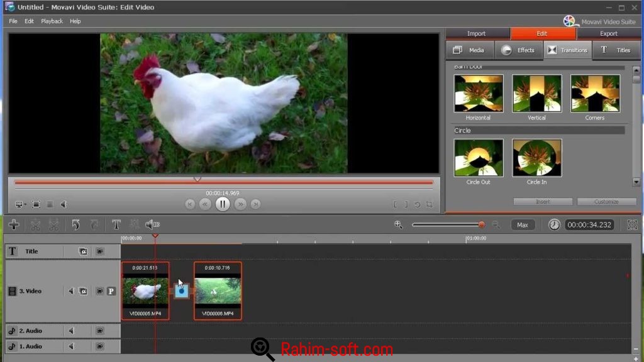The image size is (644, 362).
Task: Mute the 3. Video track
Action: pyautogui.click(x=71, y=291)
